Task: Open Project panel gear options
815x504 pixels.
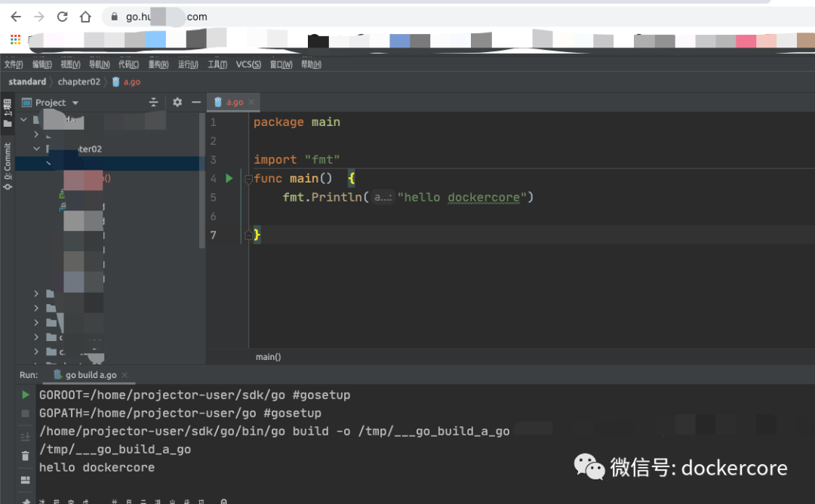Action: coord(177,102)
